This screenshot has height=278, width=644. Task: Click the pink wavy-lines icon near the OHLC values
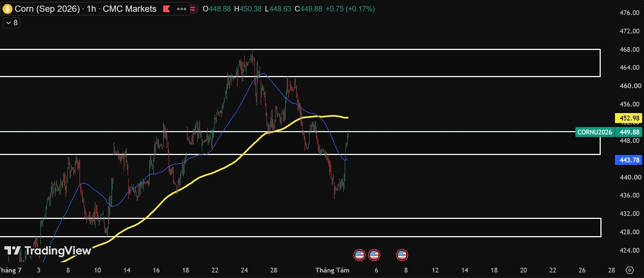click(193, 9)
